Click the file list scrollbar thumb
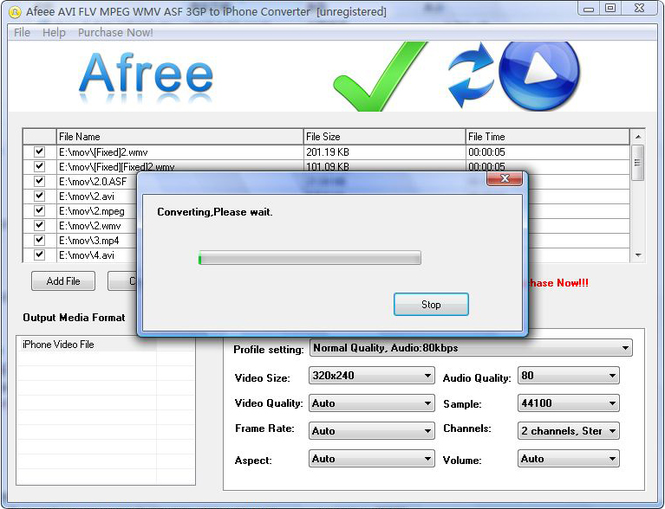 coord(637,162)
